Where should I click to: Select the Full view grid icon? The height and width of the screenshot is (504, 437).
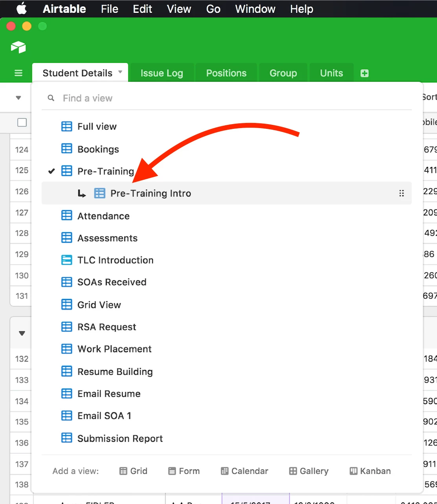(67, 126)
